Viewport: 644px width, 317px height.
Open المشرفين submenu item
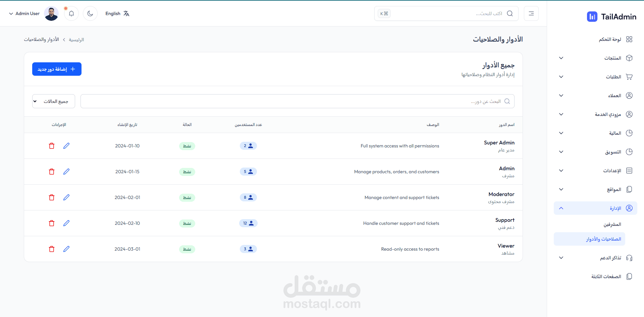[x=612, y=224]
